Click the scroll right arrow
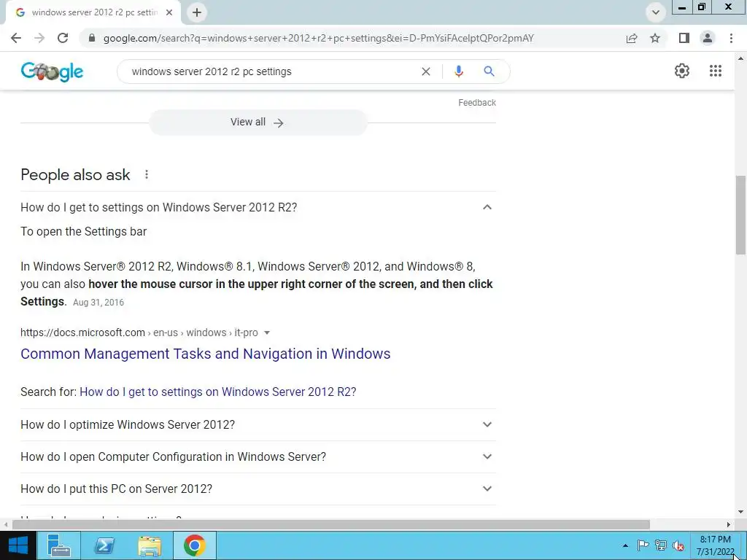Viewport: 747px width, 560px height. click(x=729, y=524)
